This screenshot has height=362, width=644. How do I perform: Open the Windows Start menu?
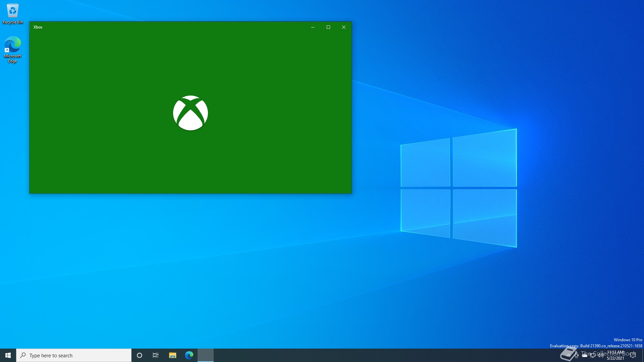8,355
